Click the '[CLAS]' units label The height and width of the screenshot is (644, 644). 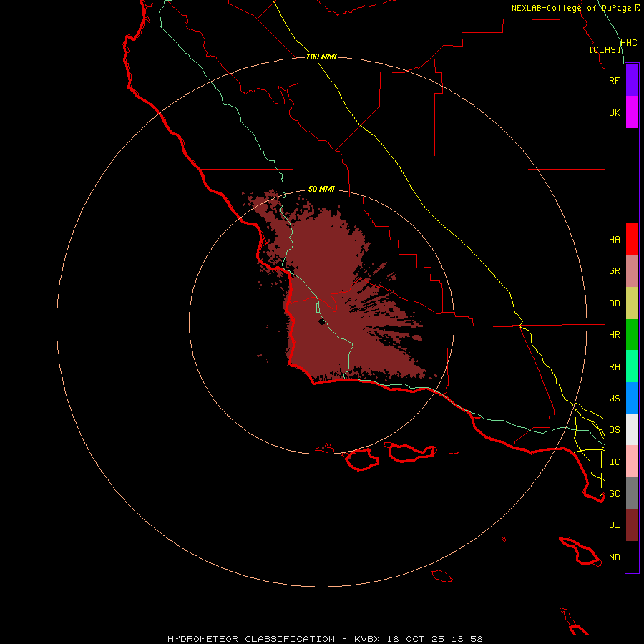605,49
